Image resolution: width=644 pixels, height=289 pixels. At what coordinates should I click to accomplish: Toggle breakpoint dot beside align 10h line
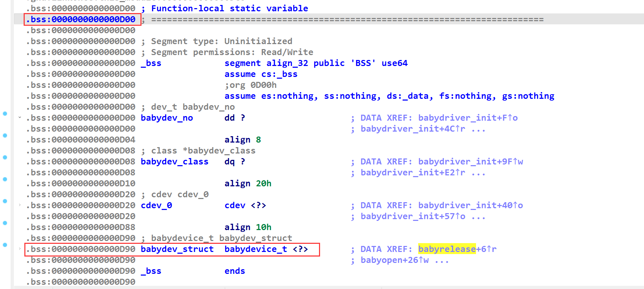[5, 223]
